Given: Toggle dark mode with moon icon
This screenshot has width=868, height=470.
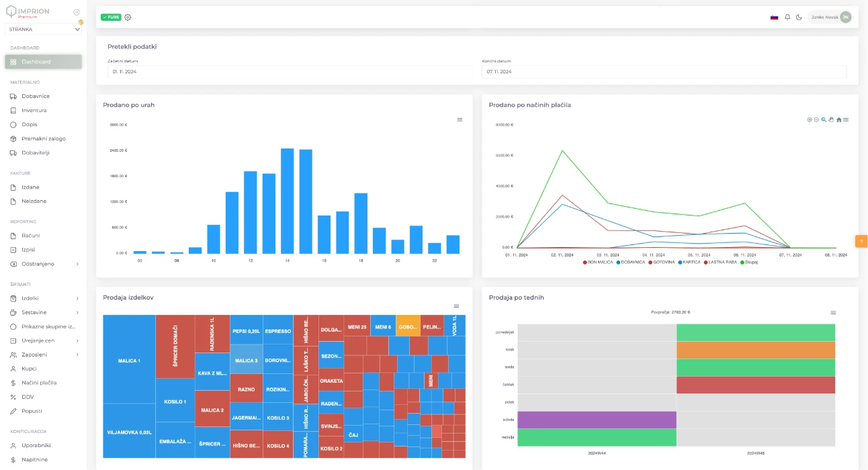Looking at the screenshot, I should [x=799, y=17].
